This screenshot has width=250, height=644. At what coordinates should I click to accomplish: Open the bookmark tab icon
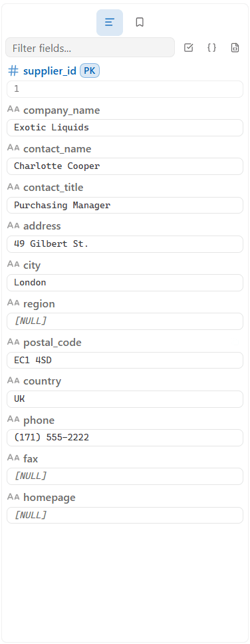pyautogui.click(x=140, y=22)
